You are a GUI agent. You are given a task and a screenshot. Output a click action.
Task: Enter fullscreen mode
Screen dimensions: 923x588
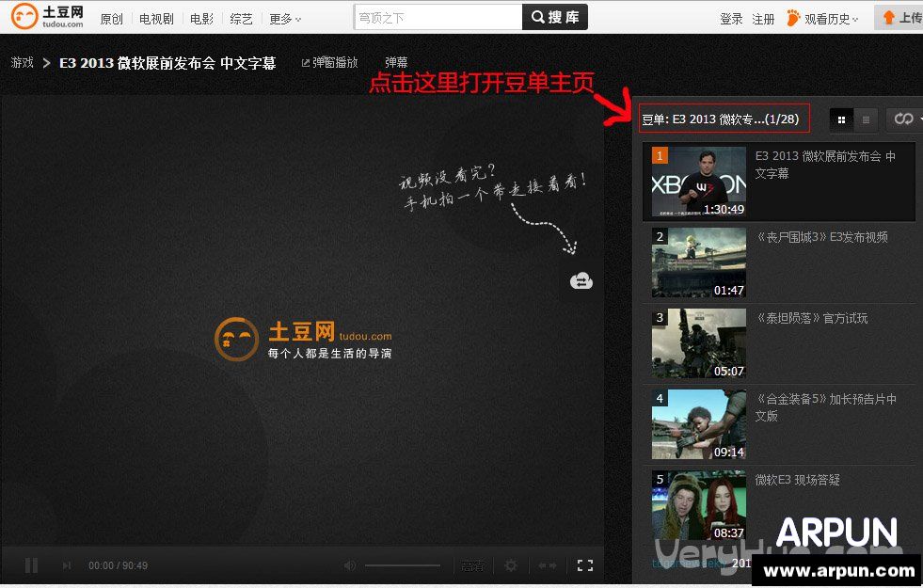coord(585,565)
